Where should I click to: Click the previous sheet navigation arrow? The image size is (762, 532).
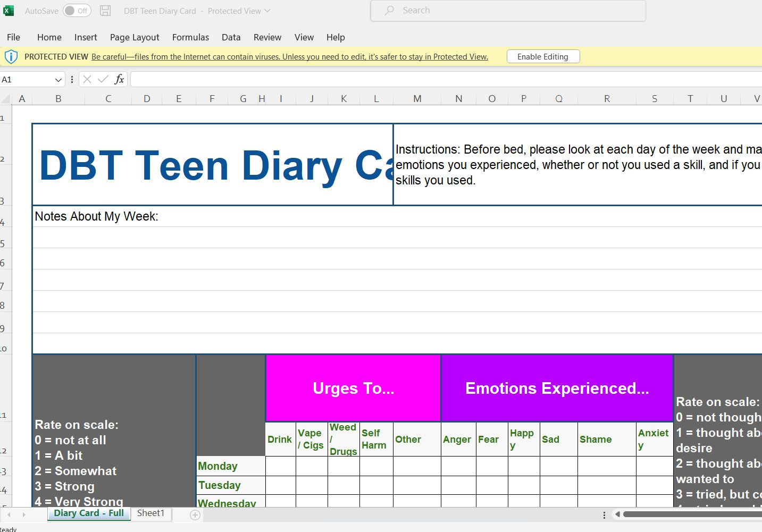[x=9, y=514]
